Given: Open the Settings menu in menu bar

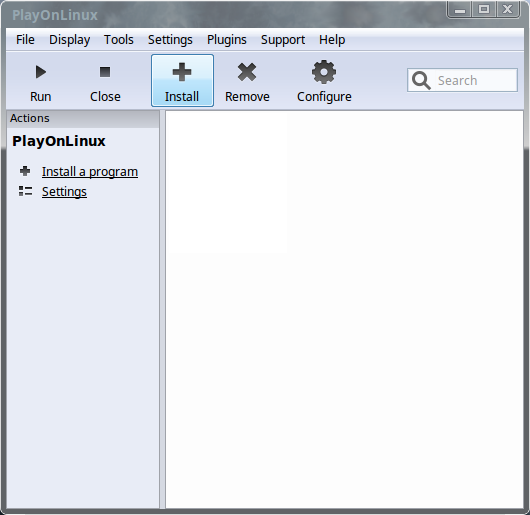Looking at the screenshot, I should [170, 40].
